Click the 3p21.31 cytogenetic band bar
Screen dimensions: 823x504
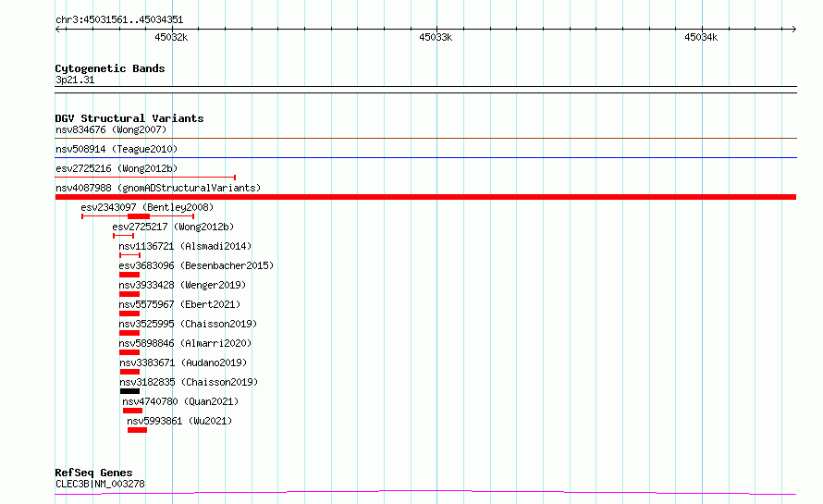(x=425, y=90)
